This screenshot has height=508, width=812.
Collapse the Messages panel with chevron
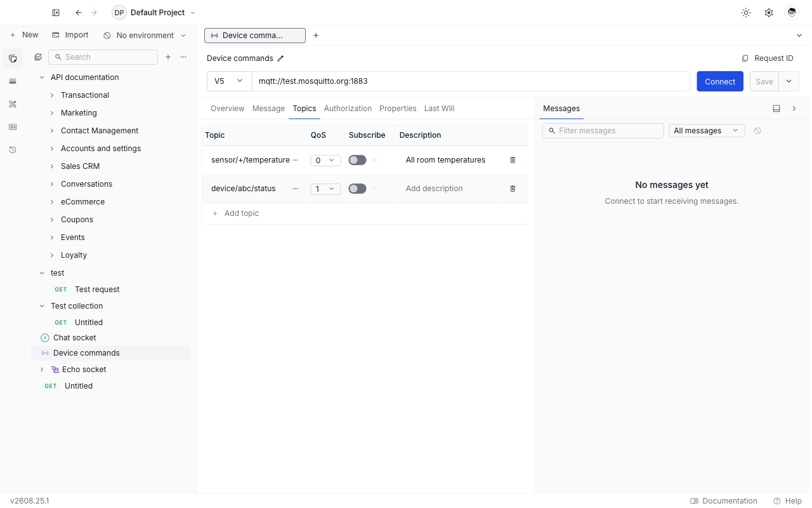tap(794, 109)
